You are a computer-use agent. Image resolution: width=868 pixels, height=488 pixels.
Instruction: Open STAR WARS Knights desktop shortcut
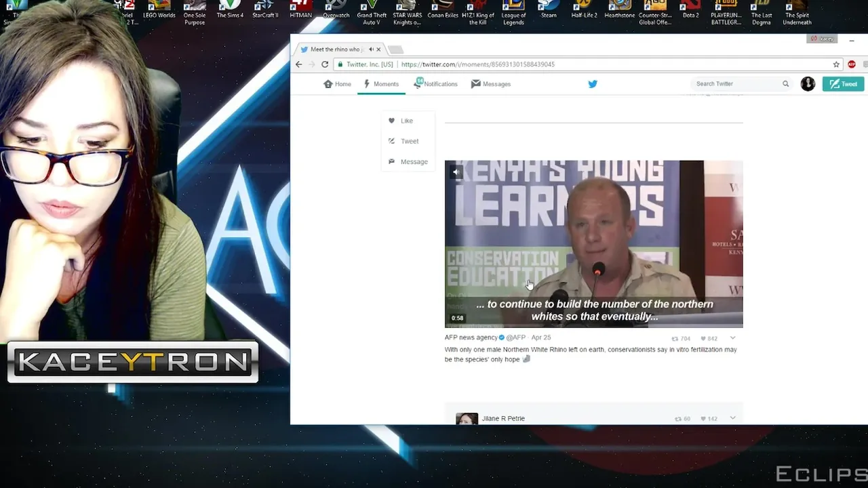point(407,12)
